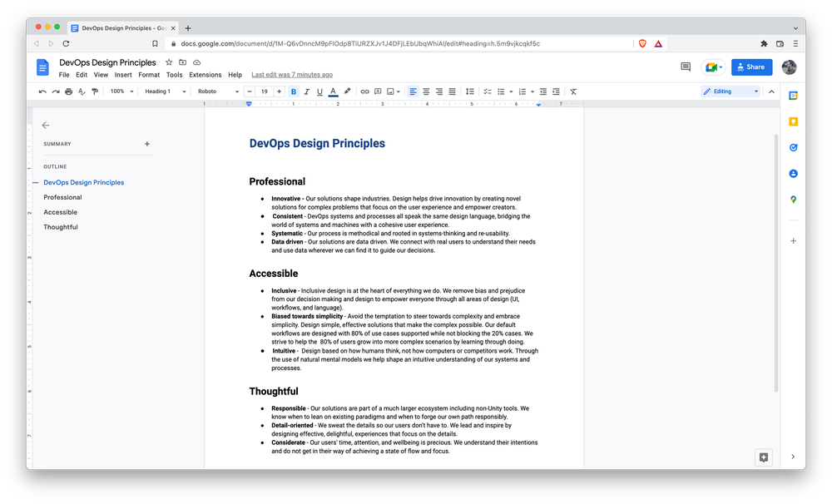Open comment history
The image size is (832, 504).
pyautogui.click(x=686, y=67)
